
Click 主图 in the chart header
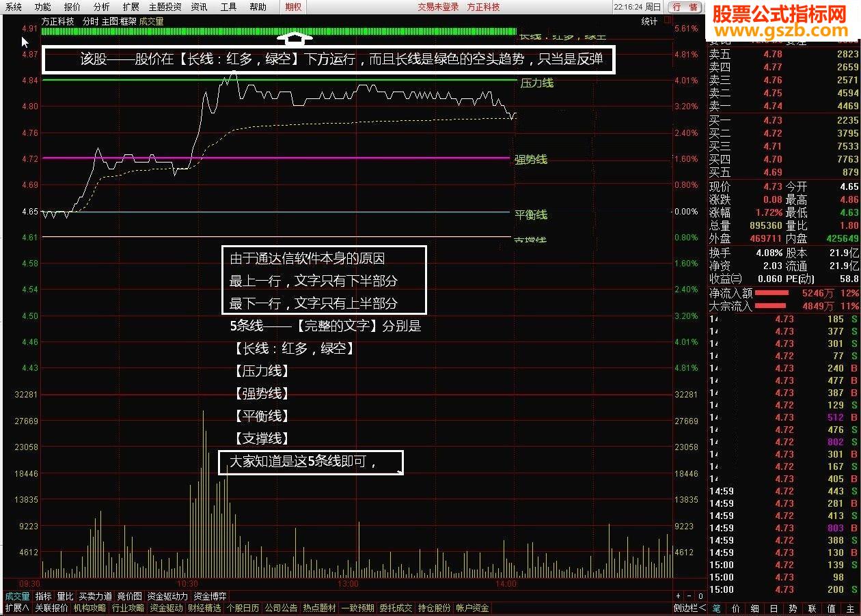point(109,21)
